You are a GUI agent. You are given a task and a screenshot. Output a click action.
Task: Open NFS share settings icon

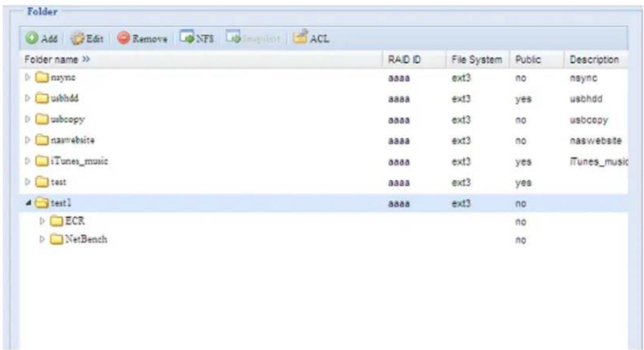coord(188,39)
